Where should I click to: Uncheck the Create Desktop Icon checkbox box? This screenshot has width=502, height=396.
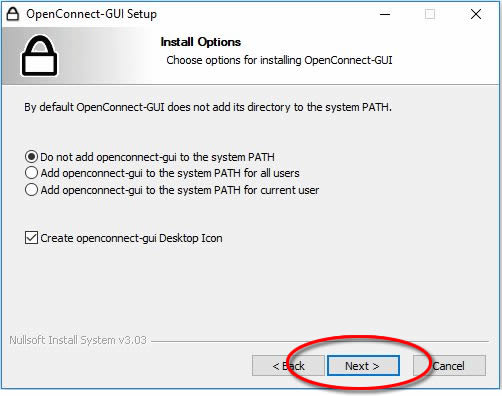[x=31, y=238]
